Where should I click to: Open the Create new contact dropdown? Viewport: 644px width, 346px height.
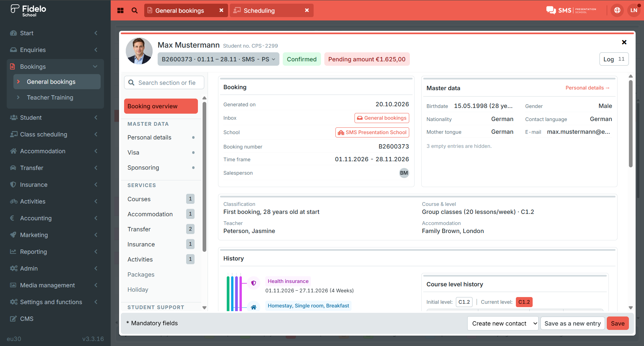click(503, 324)
